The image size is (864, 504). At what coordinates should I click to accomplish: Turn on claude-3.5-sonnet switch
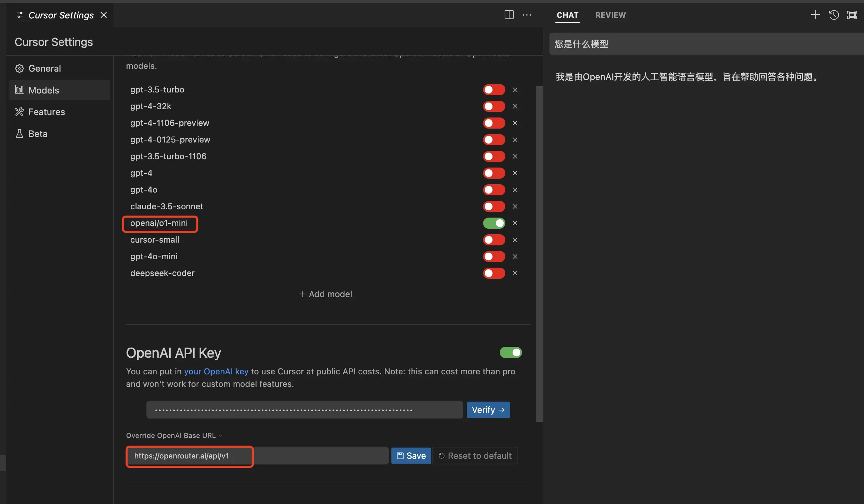click(x=494, y=206)
